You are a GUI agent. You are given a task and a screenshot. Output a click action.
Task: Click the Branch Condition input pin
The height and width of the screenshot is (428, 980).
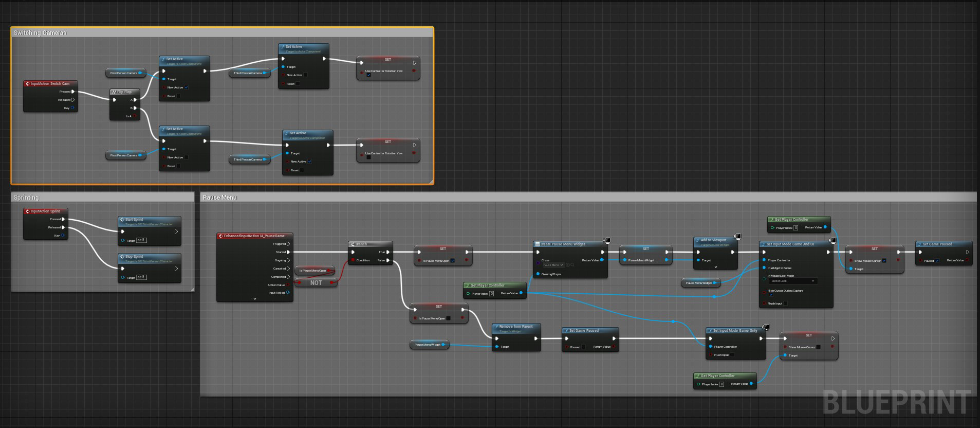coord(353,260)
